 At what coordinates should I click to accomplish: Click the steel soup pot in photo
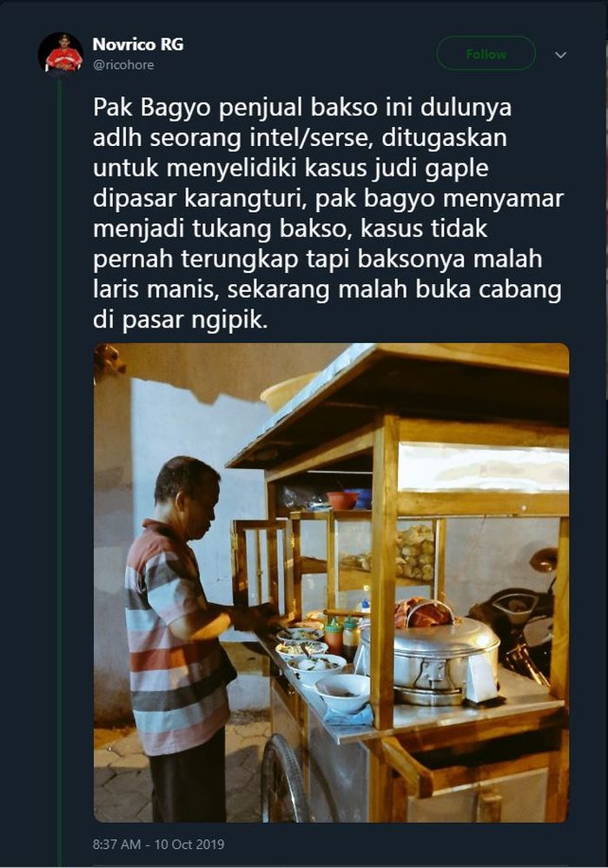[x=430, y=661]
